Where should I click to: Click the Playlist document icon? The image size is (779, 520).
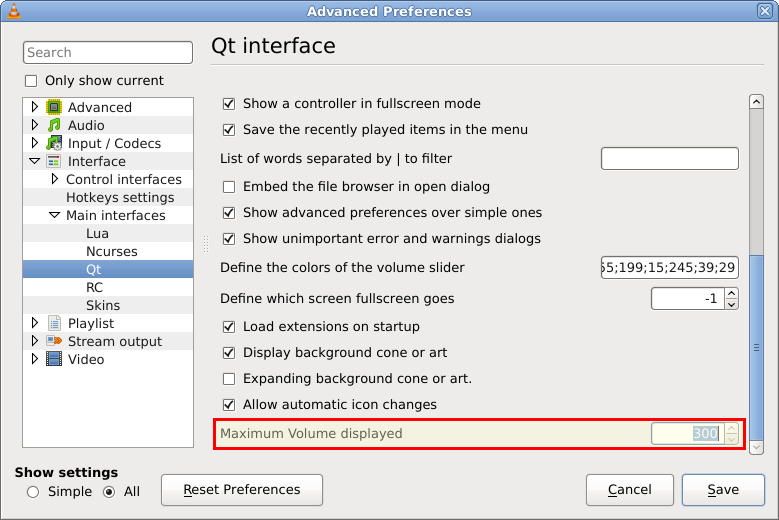tap(54, 323)
